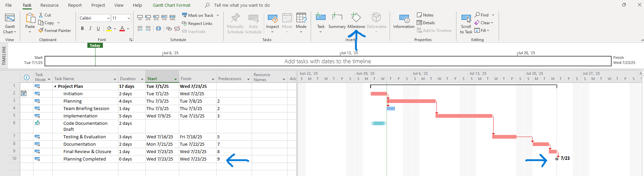Viewport: 644px width, 176px height.
Task: Switch to the Project tab
Action: pos(98,5)
